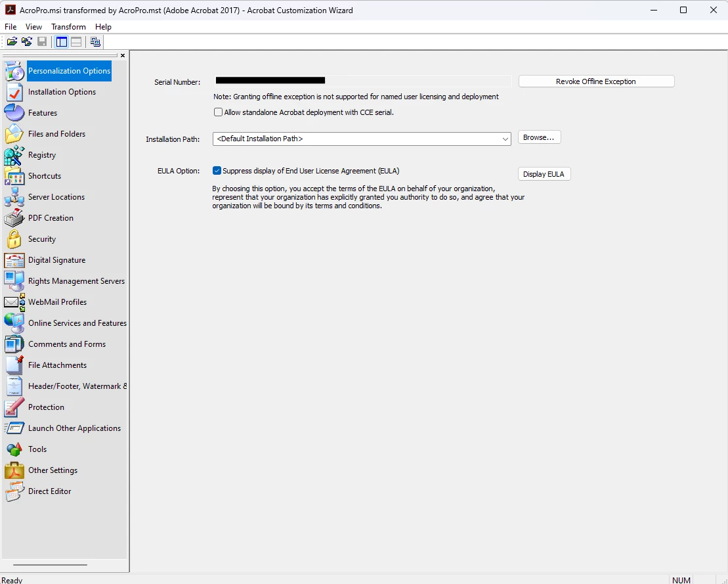The image size is (728, 584).
Task: Click the Open Package folder icon
Action: (12, 42)
